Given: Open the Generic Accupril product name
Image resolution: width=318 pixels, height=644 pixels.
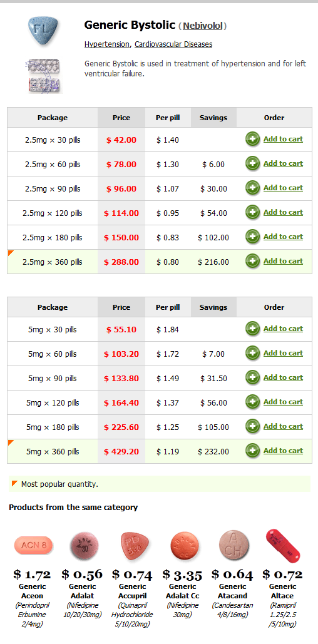Looking at the screenshot, I should click(132, 591).
